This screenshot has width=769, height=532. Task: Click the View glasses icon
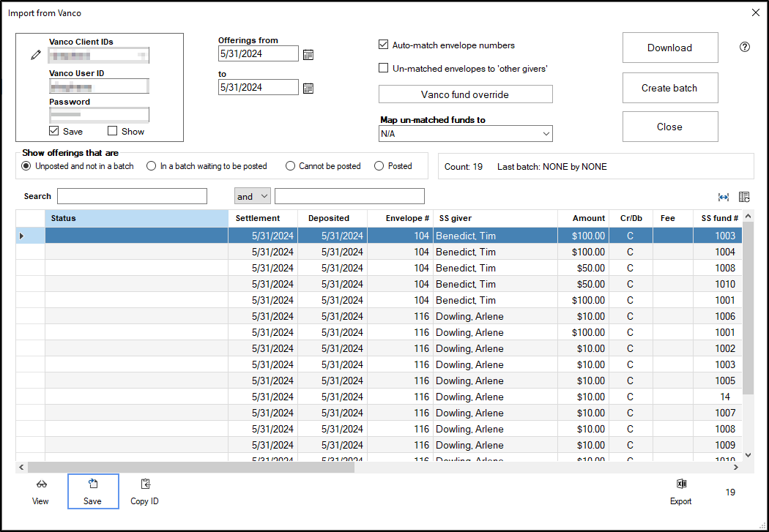pos(40,484)
